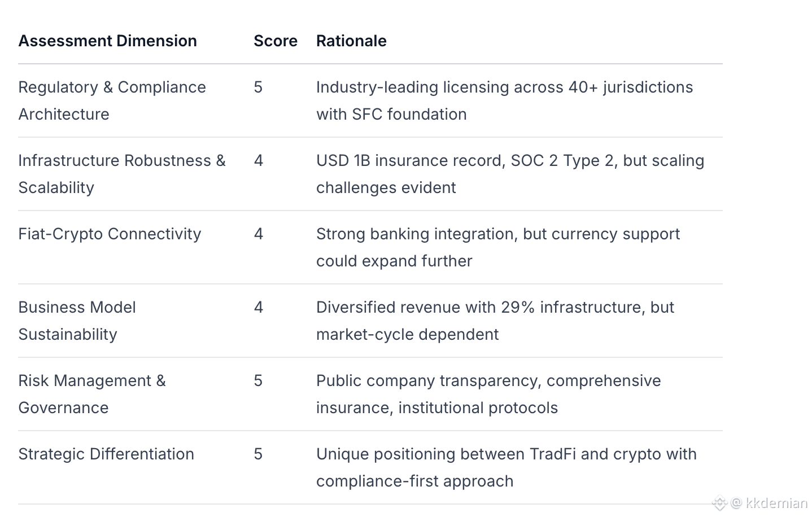Click the kkdemian watermark username
The width and height of the screenshot is (812, 517).
[x=776, y=503]
